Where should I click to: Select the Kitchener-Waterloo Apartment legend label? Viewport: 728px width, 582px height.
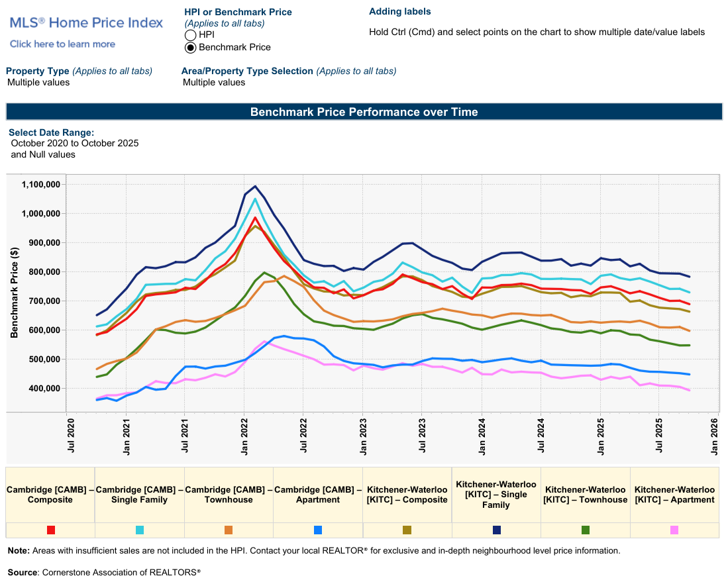(x=674, y=495)
